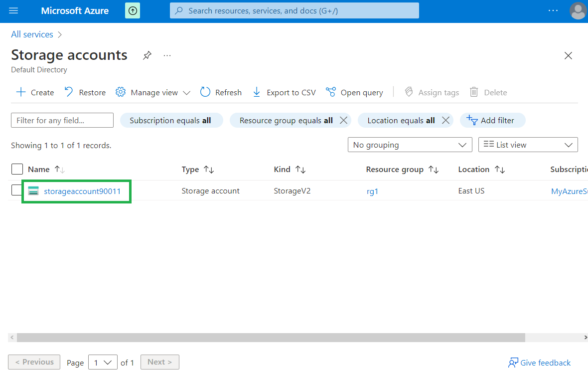
Task: Open the rg1 resource group link
Action: [372, 191]
